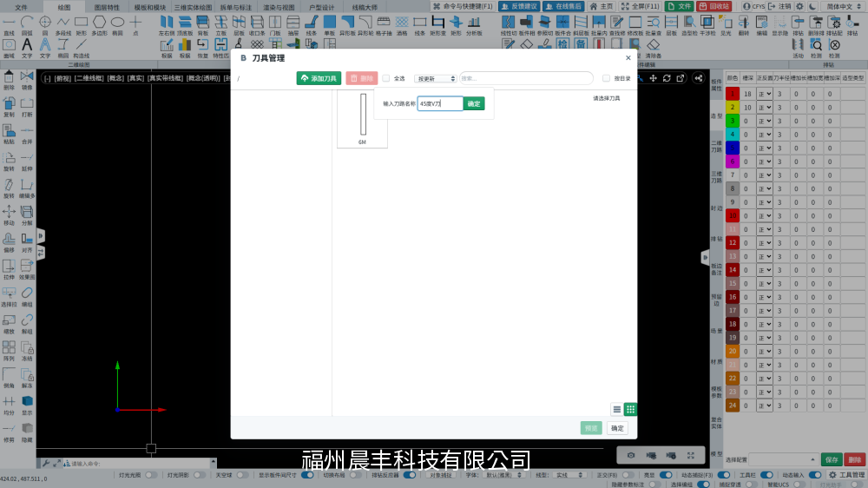This screenshot has width=868, height=488.
Task: Switch to the 模板和模块 tab
Action: (150, 7)
